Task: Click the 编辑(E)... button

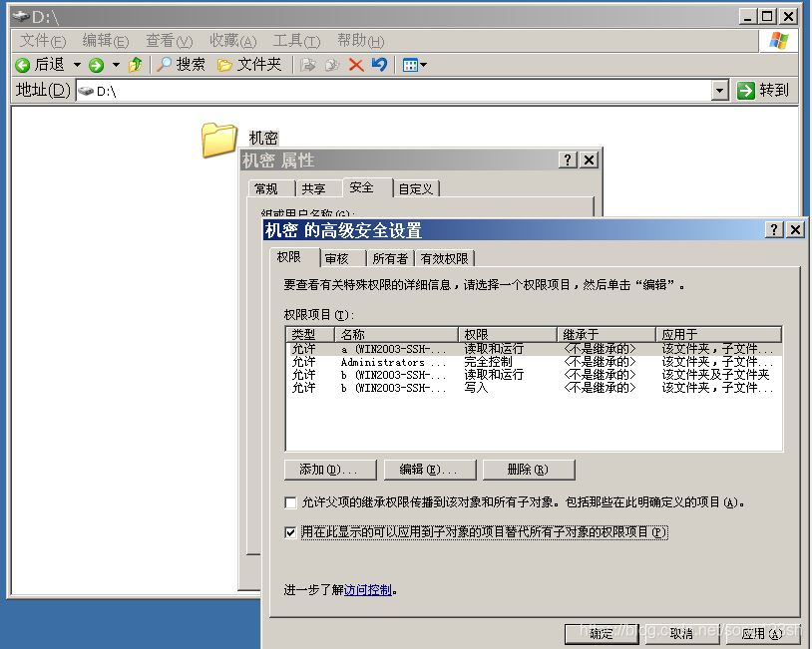Action: click(x=430, y=470)
